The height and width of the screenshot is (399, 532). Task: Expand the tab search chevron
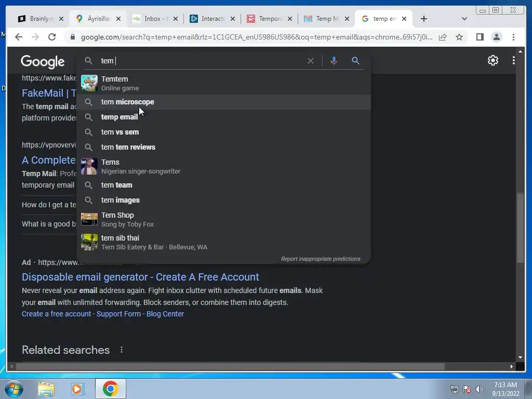click(464, 19)
